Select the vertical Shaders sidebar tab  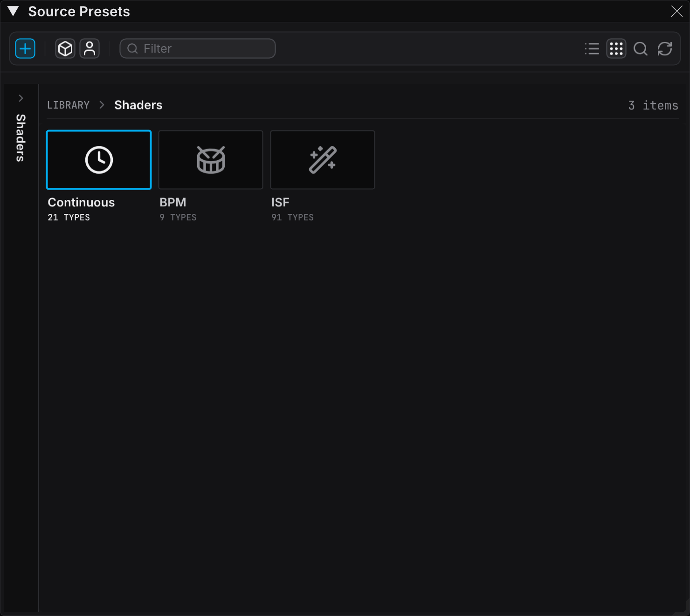(21, 138)
